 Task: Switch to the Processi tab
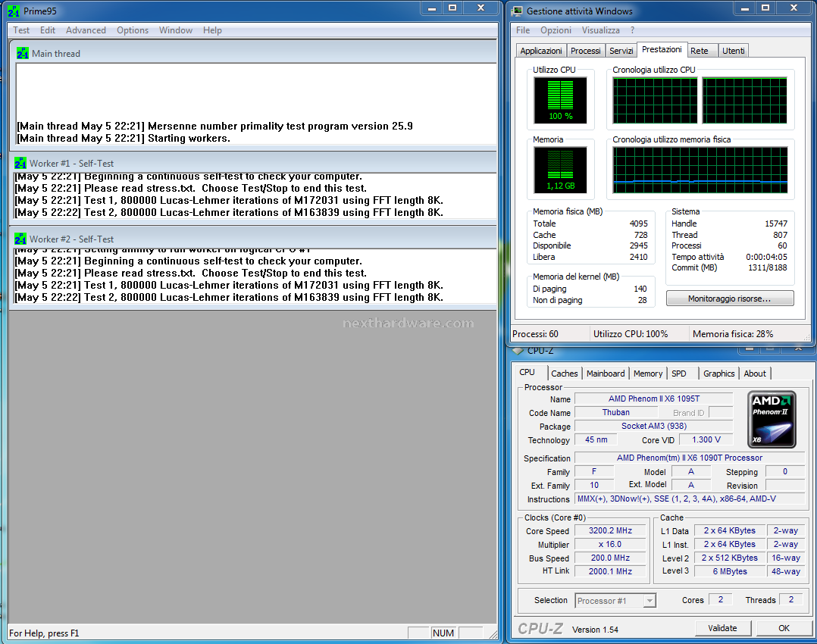[x=586, y=51]
